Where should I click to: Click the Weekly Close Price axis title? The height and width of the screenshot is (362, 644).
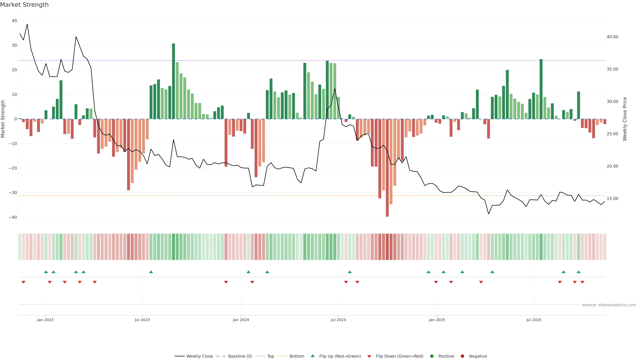click(625, 119)
